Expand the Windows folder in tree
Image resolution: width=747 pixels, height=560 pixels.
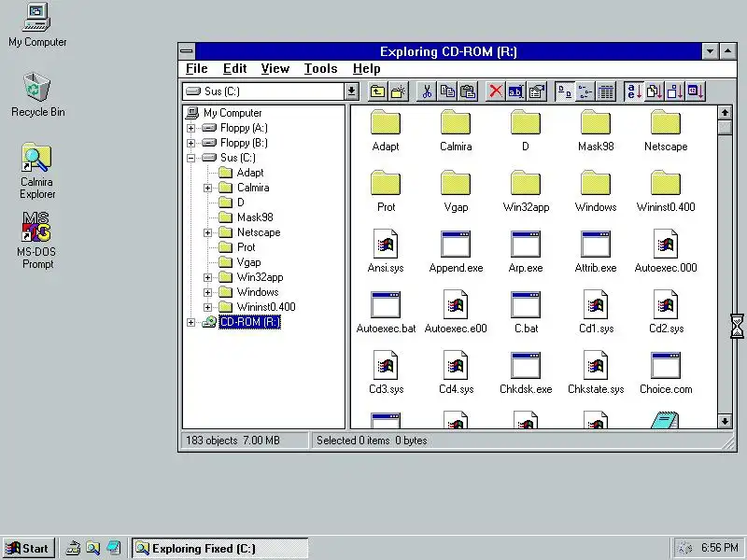207,292
